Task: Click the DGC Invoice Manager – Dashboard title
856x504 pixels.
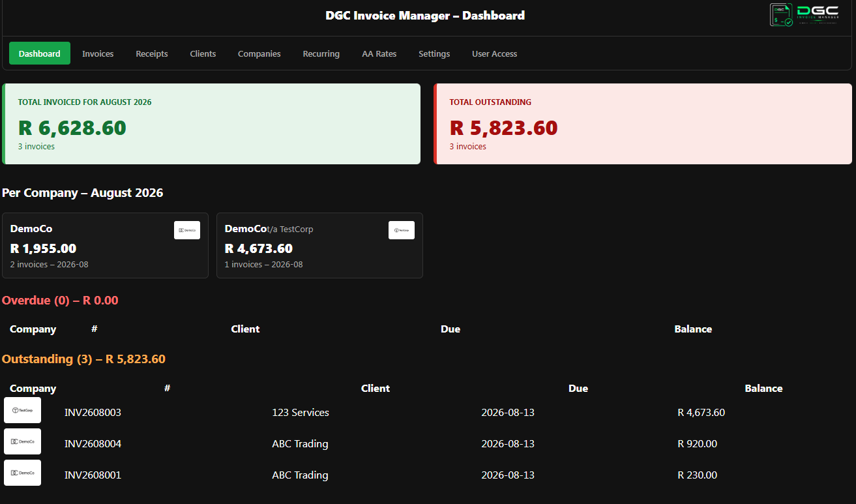Action: tap(425, 16)
